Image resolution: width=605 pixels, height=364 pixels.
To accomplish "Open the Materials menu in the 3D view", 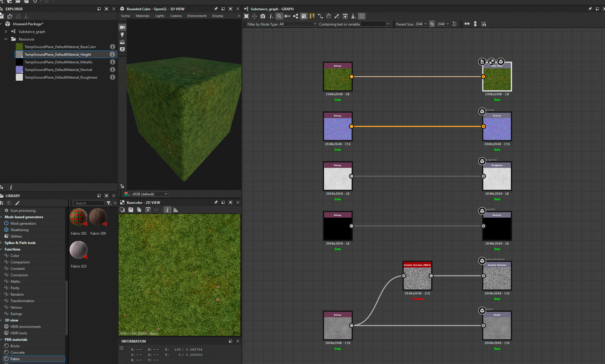I will pos(143,16).
